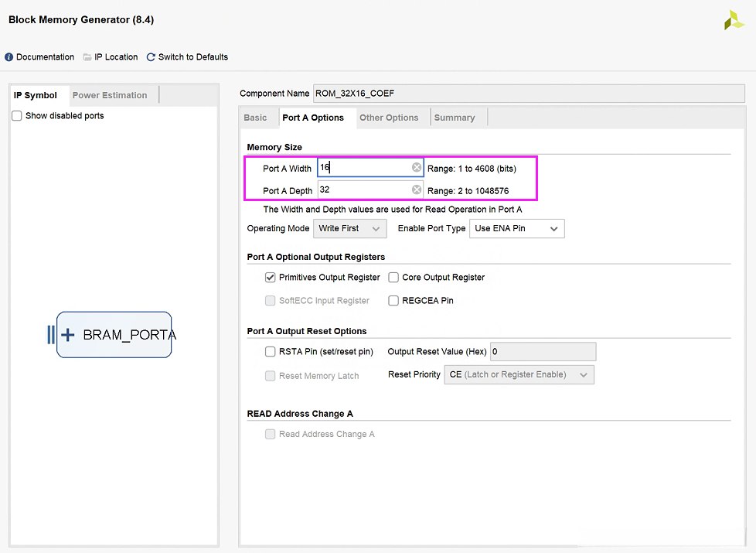
Task: Switch to the Summary tab
Action: pos(455,118)
